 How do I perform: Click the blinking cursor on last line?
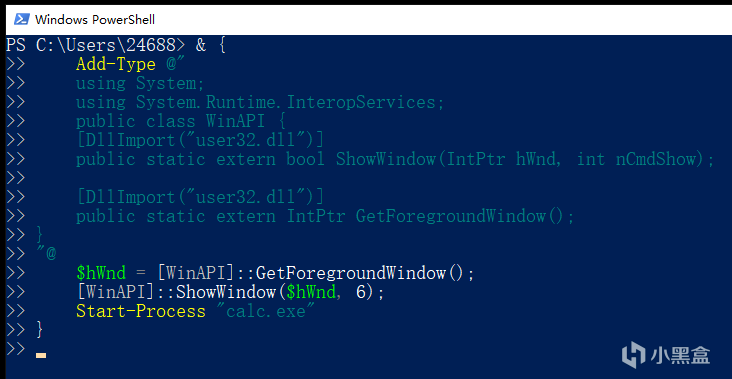click(x=41, y=356)
